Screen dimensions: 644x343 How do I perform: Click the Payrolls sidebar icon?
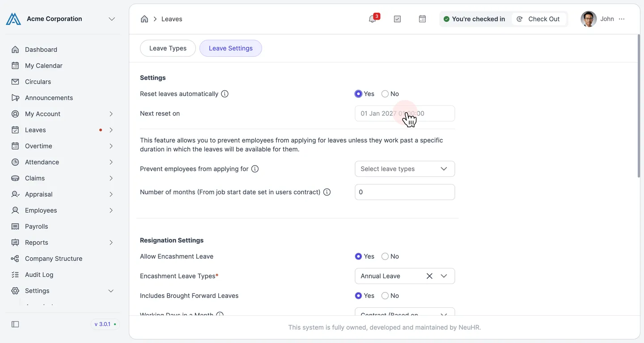(x=15, y=226)
